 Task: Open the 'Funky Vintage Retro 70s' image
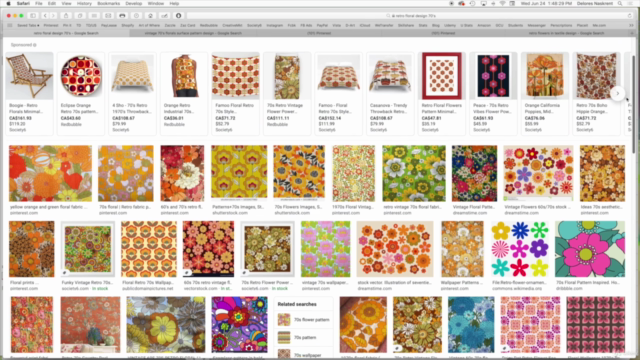[x=88, y=249]
